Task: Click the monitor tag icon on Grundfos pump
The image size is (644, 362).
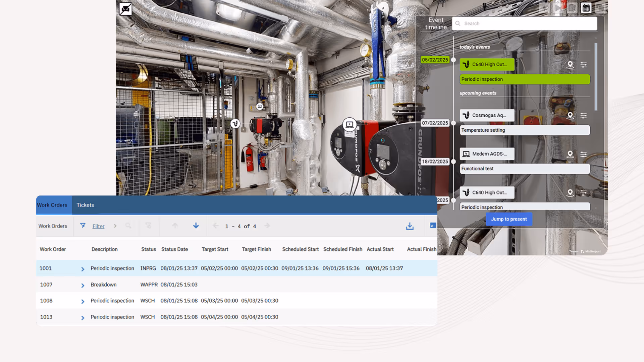Action: [x=350, y=124]
